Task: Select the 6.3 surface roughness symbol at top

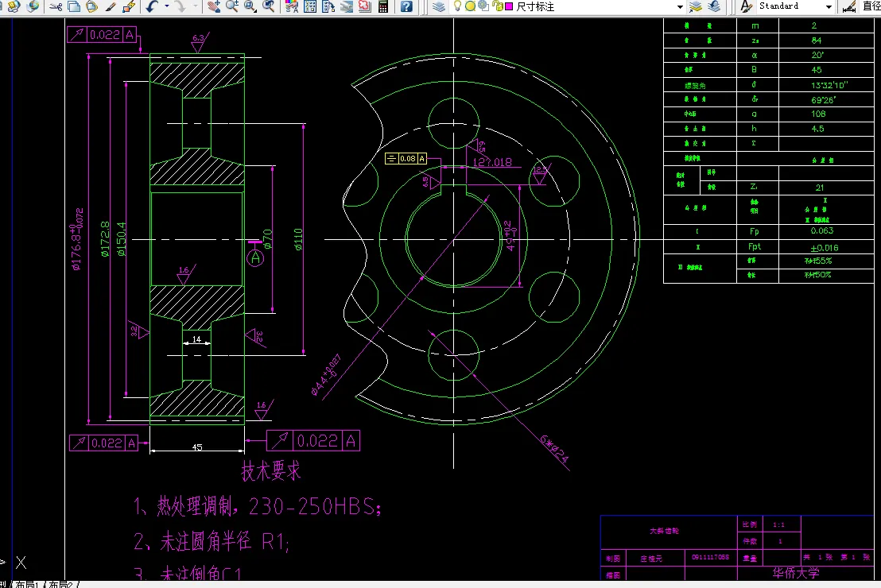Action: pyautogui.click(x=200, y=43)
